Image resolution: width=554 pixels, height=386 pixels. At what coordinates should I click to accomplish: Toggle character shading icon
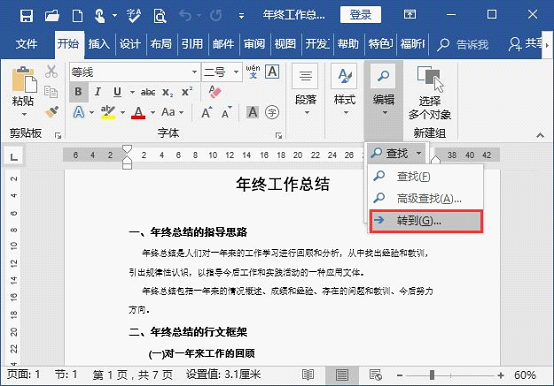(252, 112)
